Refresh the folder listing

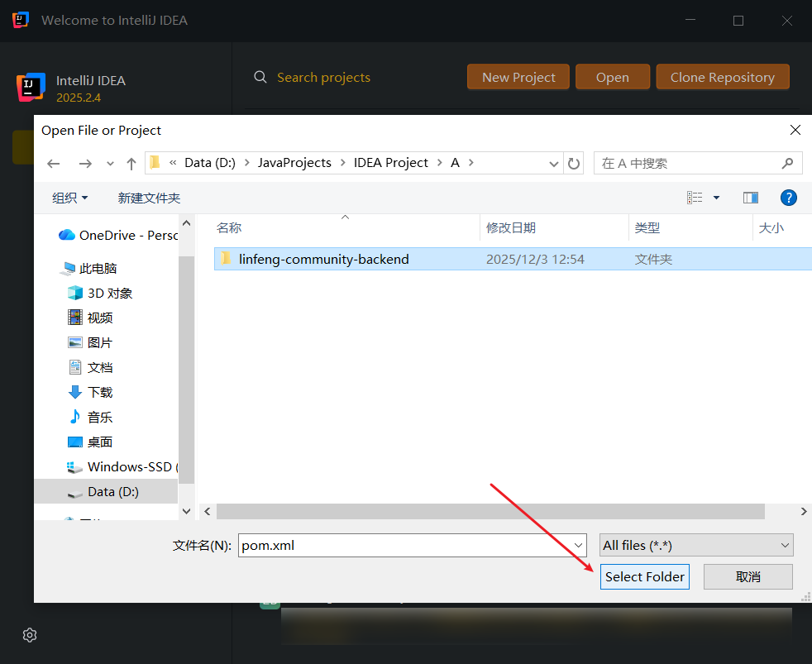point(573,164)
